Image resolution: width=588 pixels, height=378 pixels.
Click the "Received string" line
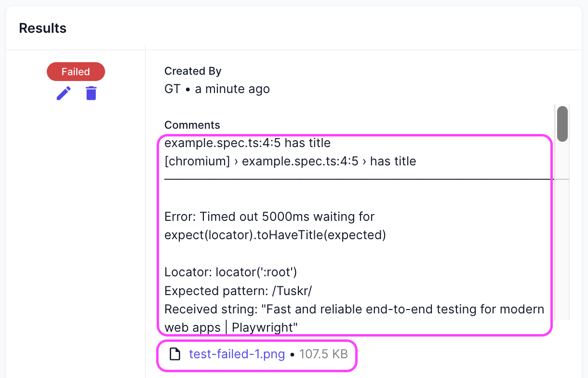(x=354, y=309)
